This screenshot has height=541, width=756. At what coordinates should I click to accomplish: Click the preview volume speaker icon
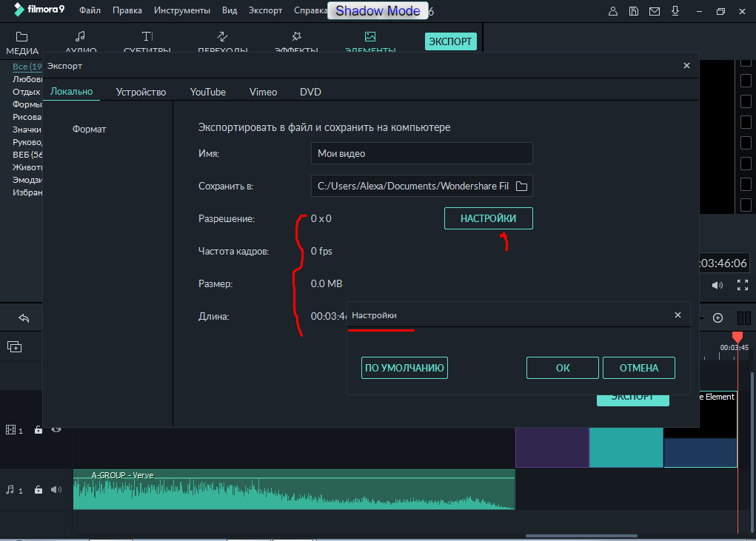pyautogui.click(x=717, y=285)
